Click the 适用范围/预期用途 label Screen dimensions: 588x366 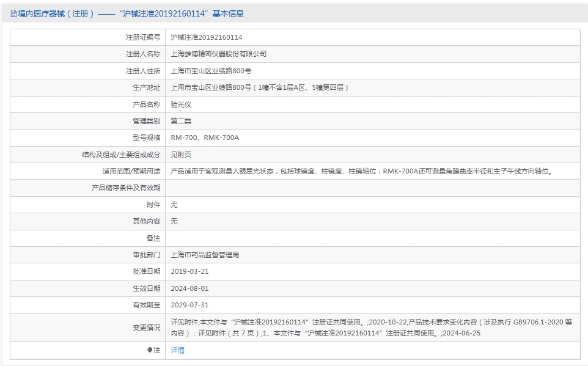pyautogui.click(x=131, y=171)
